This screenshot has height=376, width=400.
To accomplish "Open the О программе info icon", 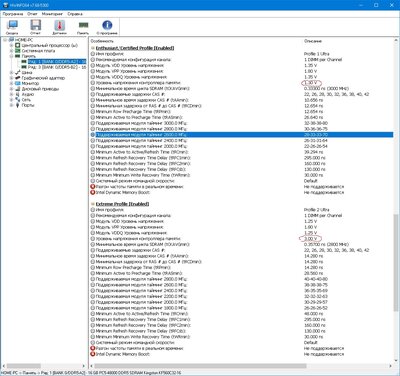I will click(107, 27).
